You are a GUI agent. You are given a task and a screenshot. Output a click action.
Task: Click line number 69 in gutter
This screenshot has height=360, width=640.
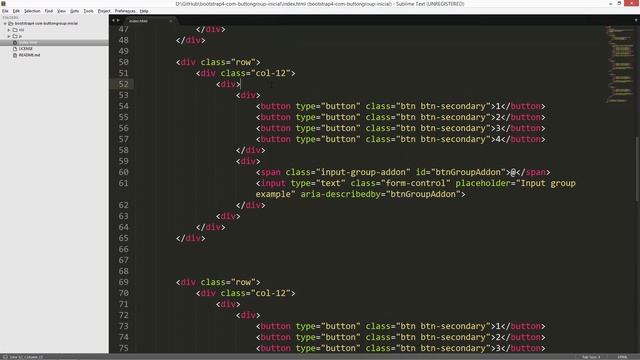(123, 282)
